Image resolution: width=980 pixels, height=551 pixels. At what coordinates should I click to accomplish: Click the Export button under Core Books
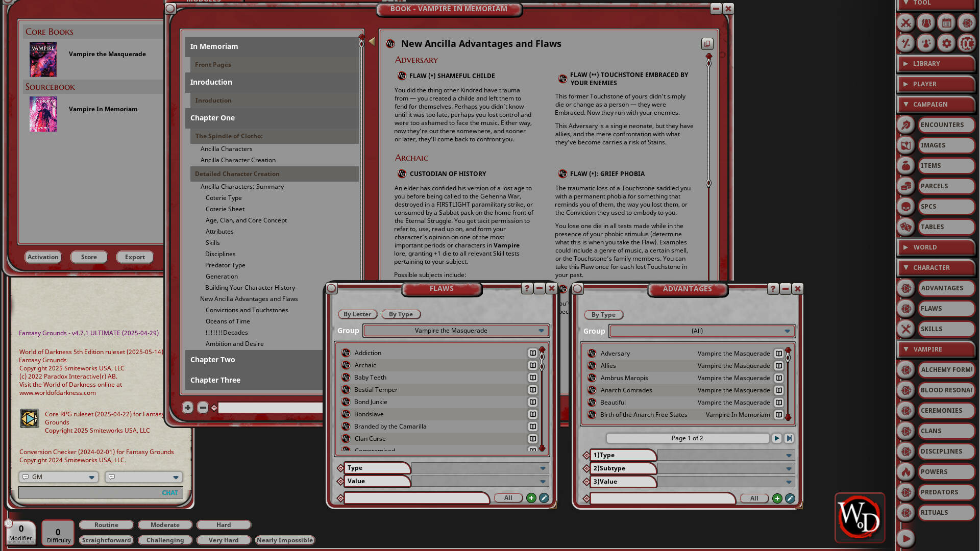pyautogui.click(x=135, y=257)
